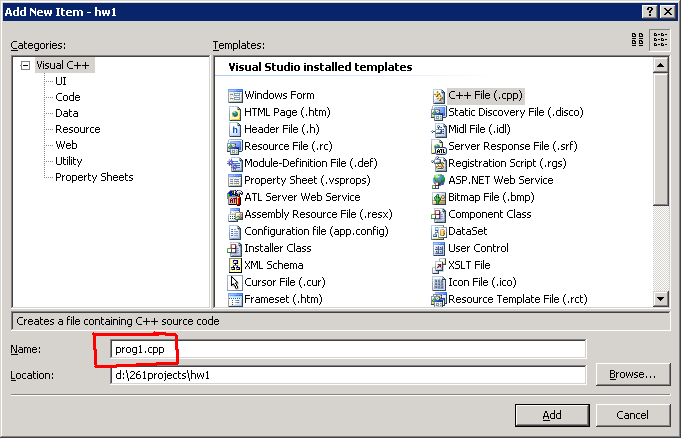Select the Visual C++ category
The height and width of the screenshot is (439, 683).
pos(63,65)
